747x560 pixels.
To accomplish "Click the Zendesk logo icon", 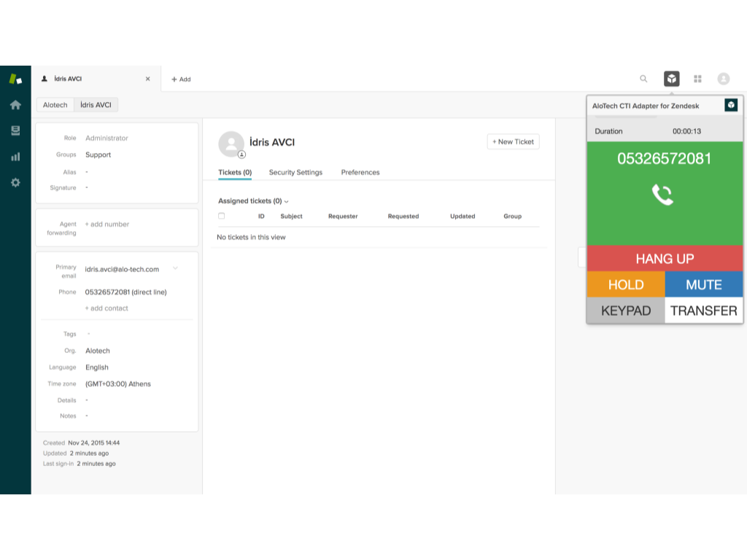I will [x=15, y=79].
